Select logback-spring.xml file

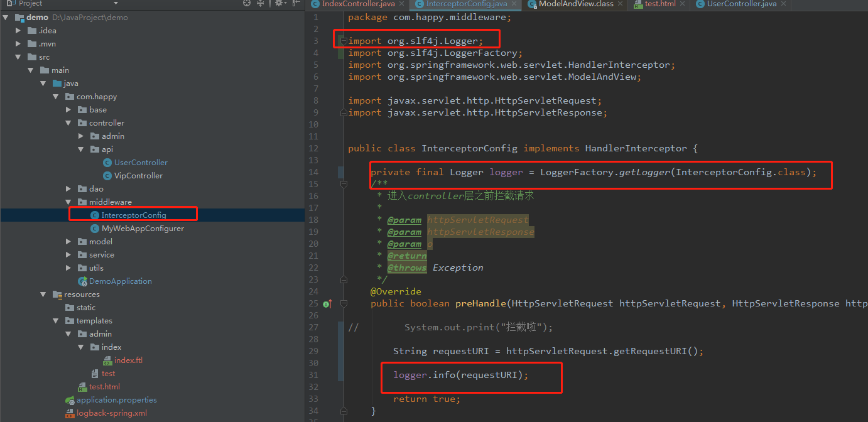click(112, 413)
